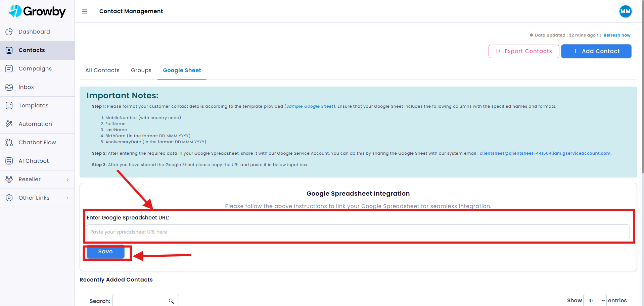
Task: Click the Reseller people icon
Action: click(9, 180)
